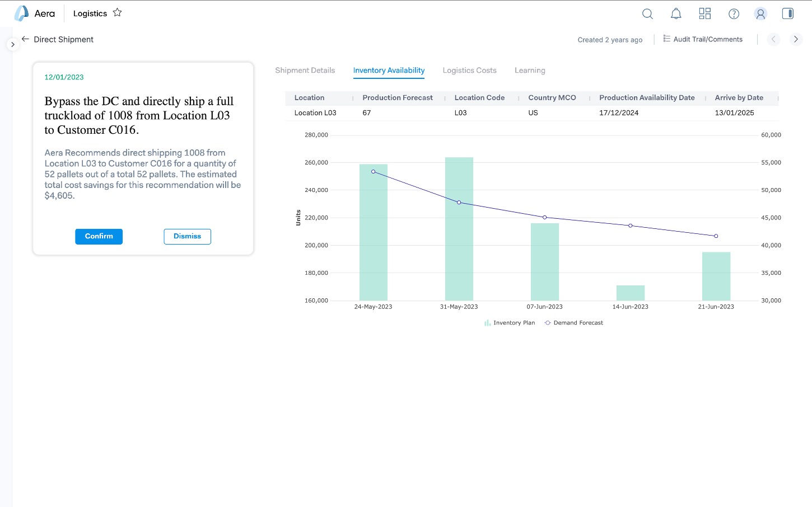Screen dimensions: 812x507
Task: Open the apps grid icon
Action: 705,13
